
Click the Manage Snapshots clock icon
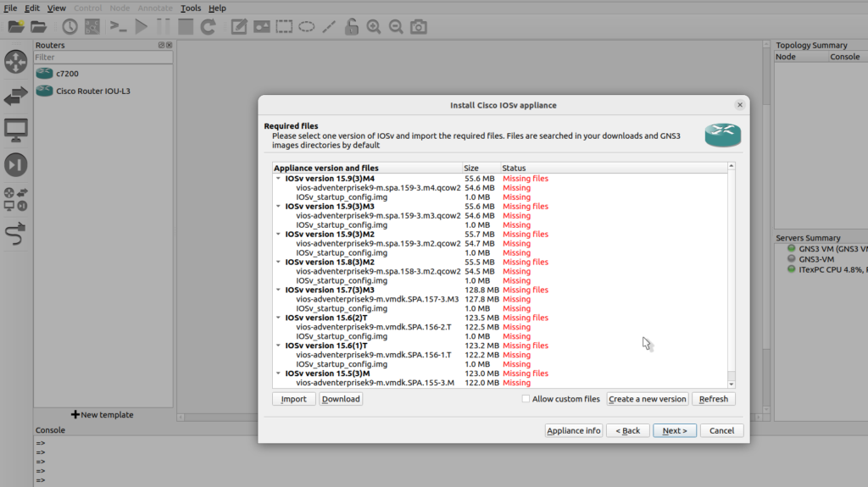(x=69, y=27)
